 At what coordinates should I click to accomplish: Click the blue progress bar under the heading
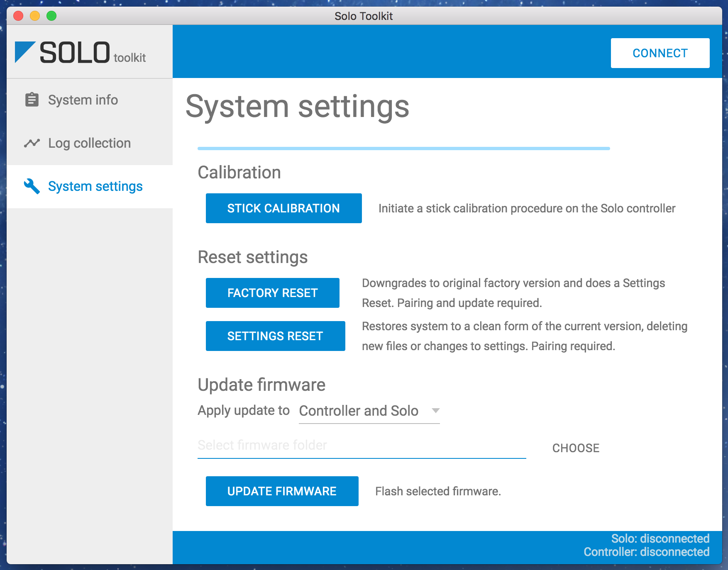403,148
